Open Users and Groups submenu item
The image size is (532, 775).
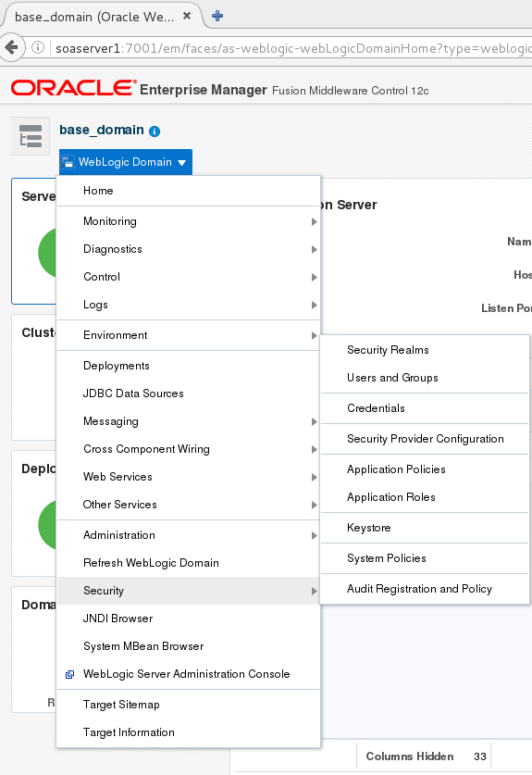pos(425,378)
